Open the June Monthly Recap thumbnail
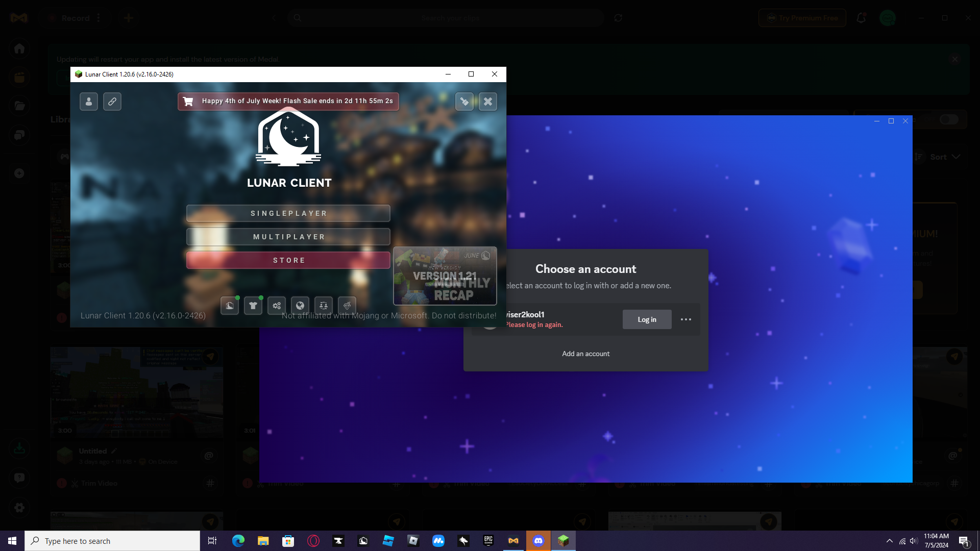 [445, 276]
